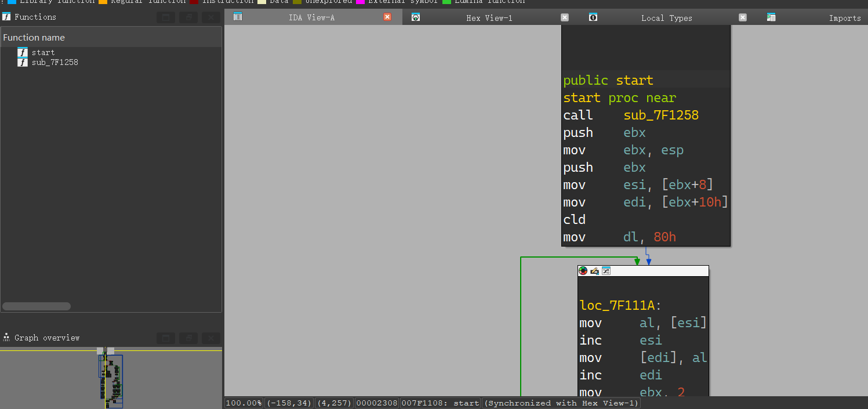Click the Hex View-1 tab icon
This screenshot has height=409, width=868.
(416, 17)
